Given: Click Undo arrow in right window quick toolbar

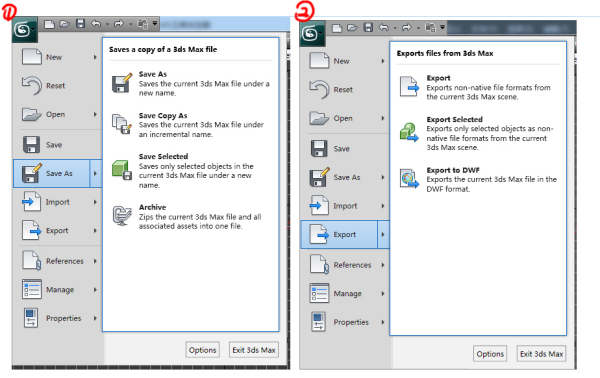Looking at the screenshot, I should click(384, 28).
